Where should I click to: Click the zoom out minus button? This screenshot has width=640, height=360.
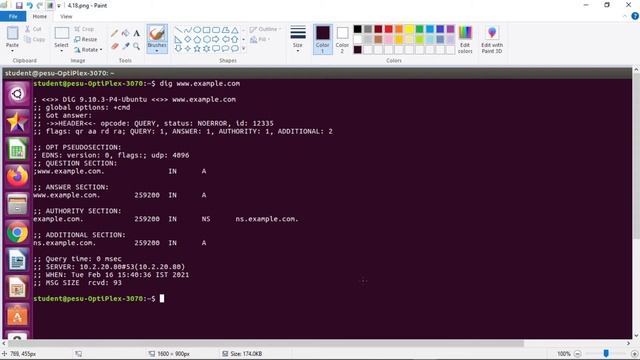pos(578,354)
